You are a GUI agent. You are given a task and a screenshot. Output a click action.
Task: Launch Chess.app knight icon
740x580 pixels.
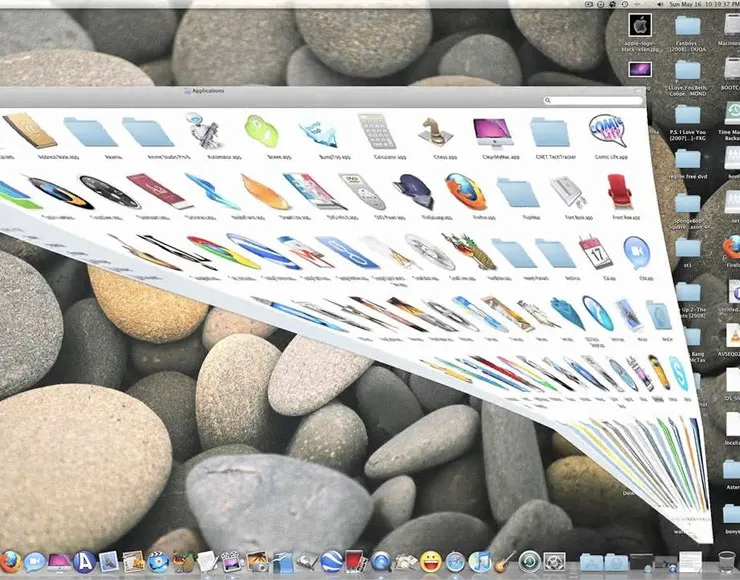(435, 132)
